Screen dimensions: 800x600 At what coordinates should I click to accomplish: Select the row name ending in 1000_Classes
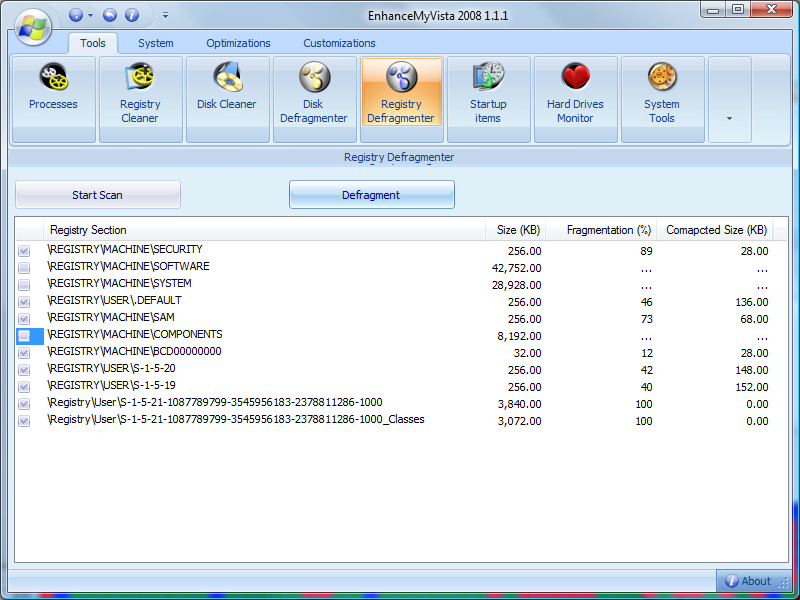coord(236,419)
